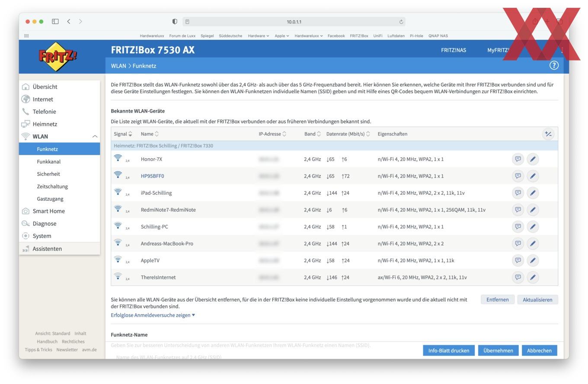The width and height of the screenshot is (588, 384).
Task: Click the plus/minus column settings icon
Action: 548,134
